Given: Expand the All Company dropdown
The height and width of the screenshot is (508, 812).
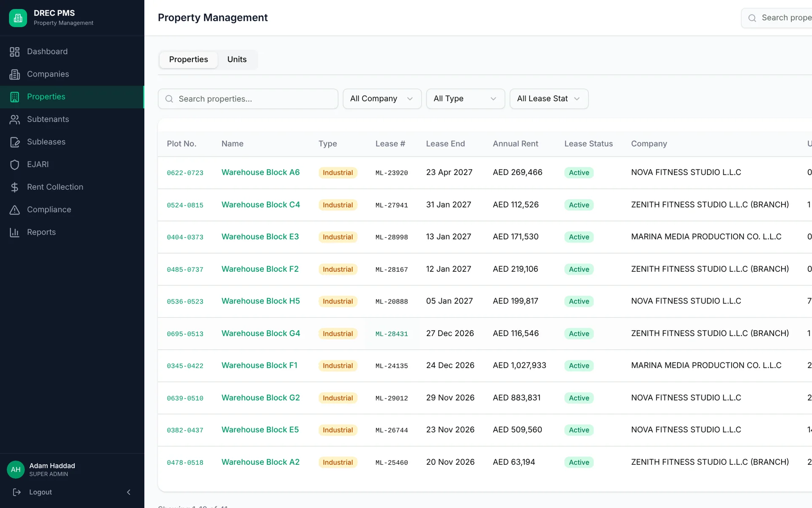Looking at the screenshot, I should 382,99.
